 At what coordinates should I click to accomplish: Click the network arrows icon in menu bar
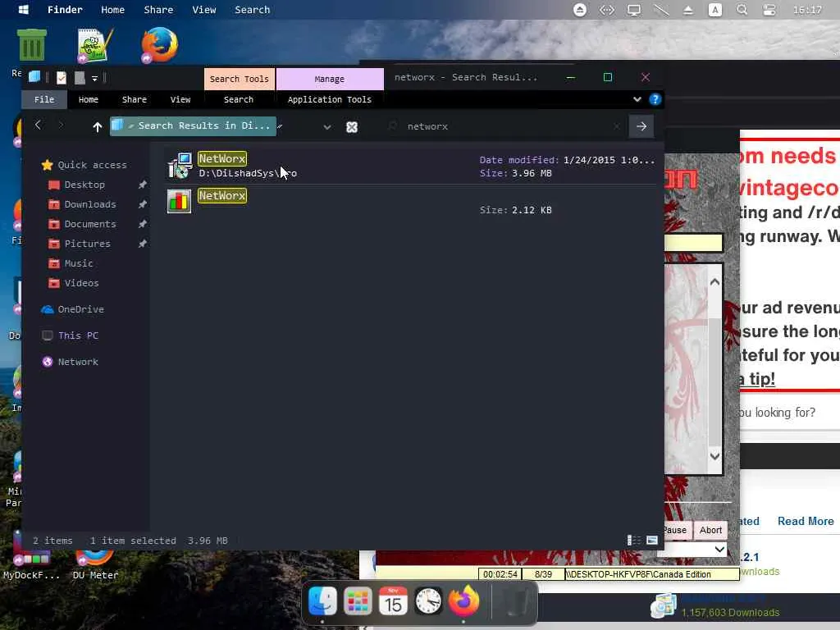606,10
